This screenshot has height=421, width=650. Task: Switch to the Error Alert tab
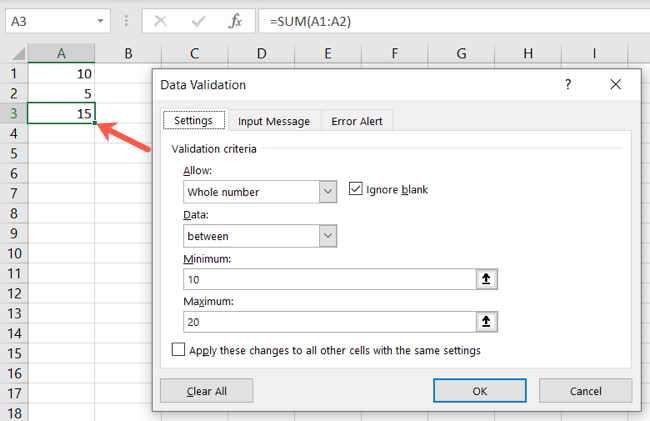click(355, 121)
